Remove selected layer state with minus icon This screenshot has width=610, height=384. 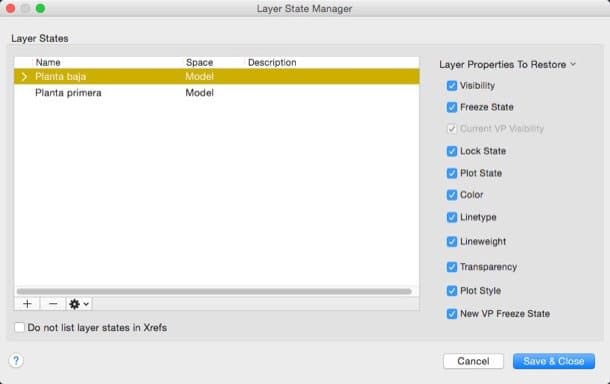point(53,304)
